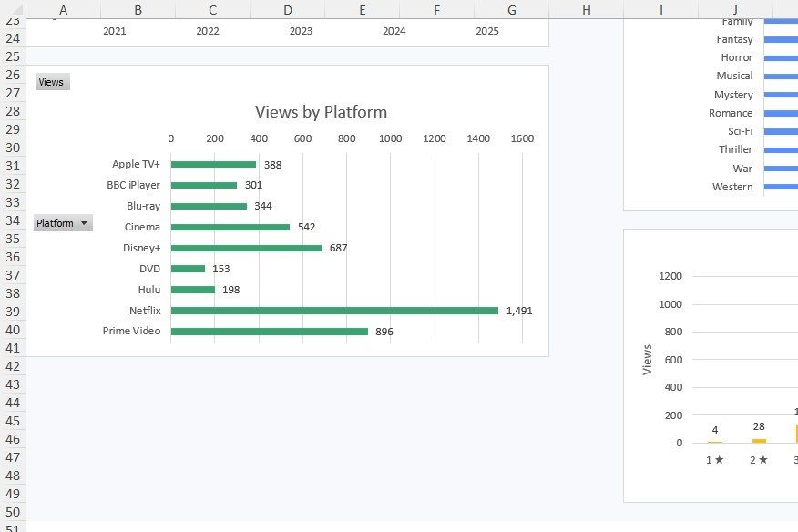
Task: Select the 687 data label
Action: [x=339, y=248]
